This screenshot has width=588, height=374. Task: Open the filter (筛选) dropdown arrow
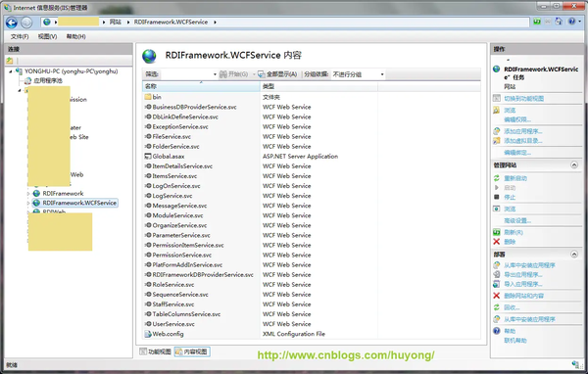(215, 74)
